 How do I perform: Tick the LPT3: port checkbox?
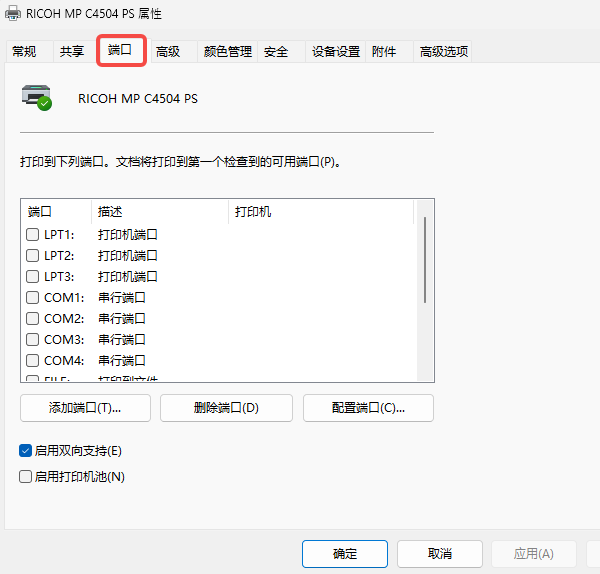pos(33,277)
